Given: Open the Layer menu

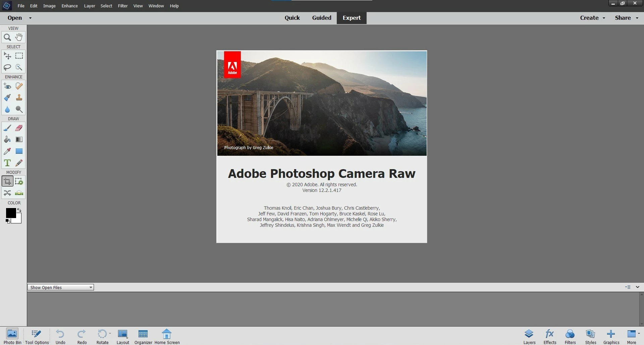Looking at the screenshot, I should tap(90, 6).
